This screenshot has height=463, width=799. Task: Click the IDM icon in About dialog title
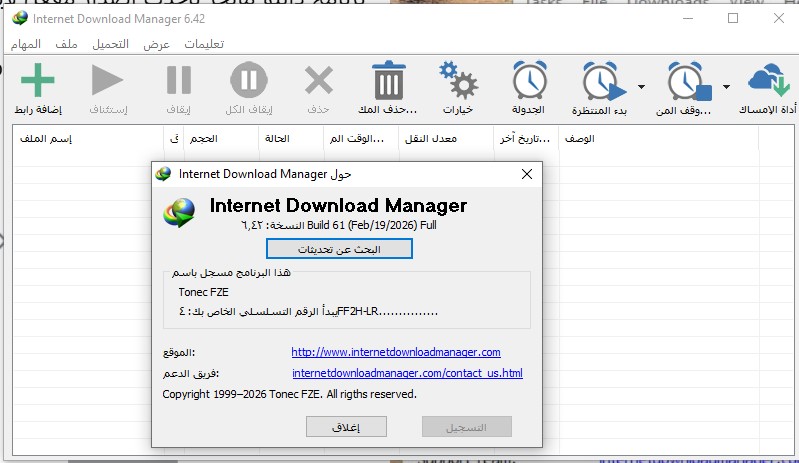tap(163, 174)
